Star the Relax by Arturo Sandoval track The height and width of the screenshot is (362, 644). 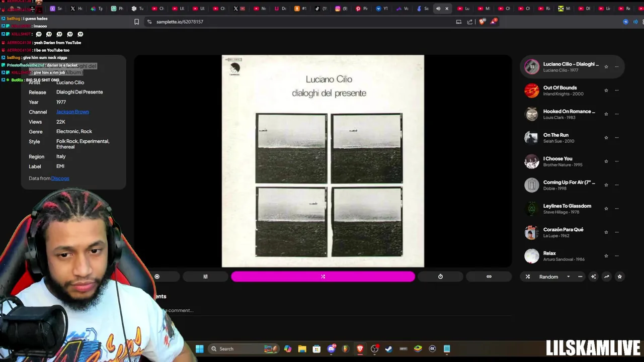click(606, 256)
